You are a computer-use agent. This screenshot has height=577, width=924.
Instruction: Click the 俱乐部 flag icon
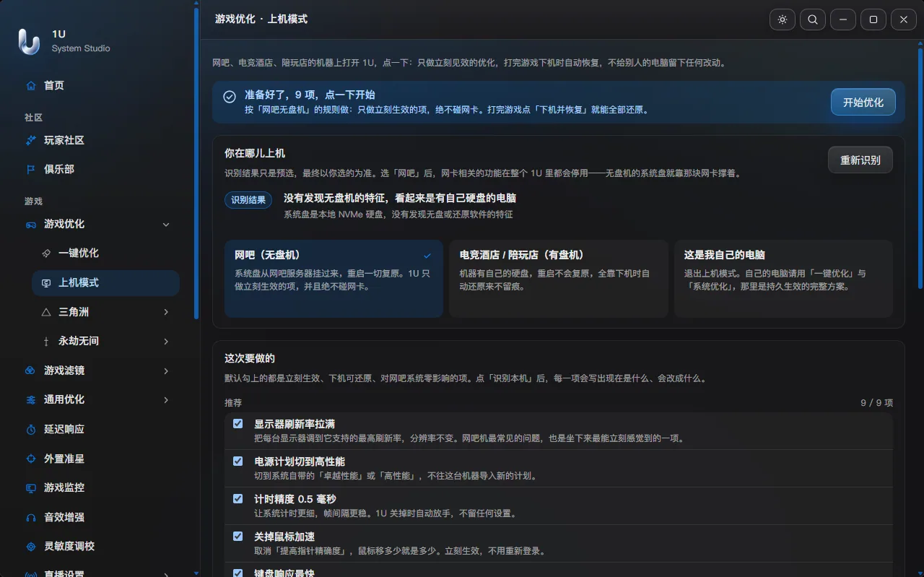click(31, 169)
